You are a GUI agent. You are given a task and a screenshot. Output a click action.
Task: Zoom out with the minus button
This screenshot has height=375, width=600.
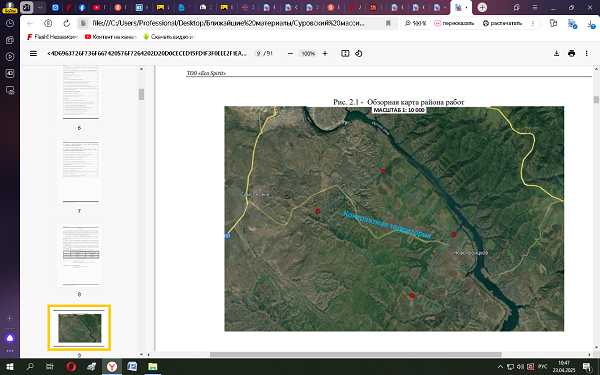[290, 54]
